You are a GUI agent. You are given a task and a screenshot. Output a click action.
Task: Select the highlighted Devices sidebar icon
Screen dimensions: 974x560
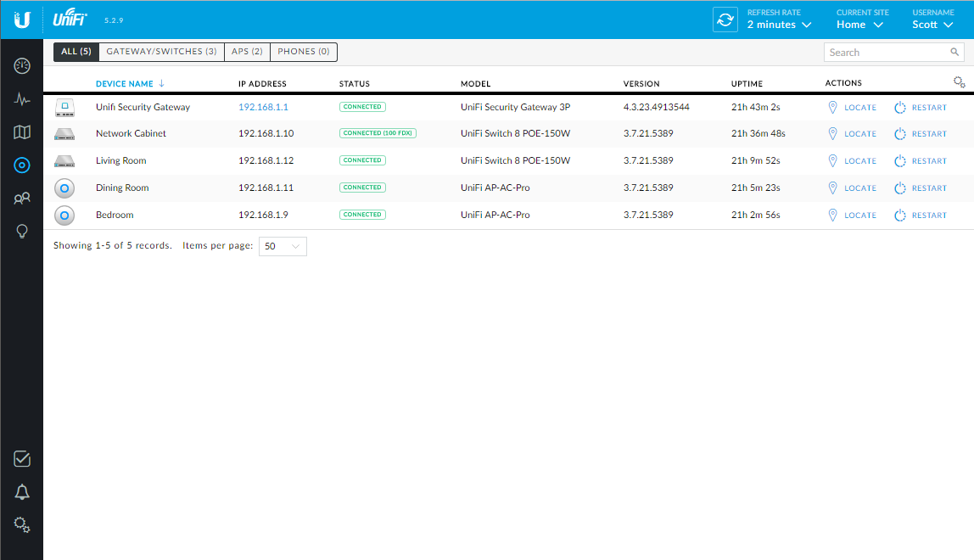(21, 165)
